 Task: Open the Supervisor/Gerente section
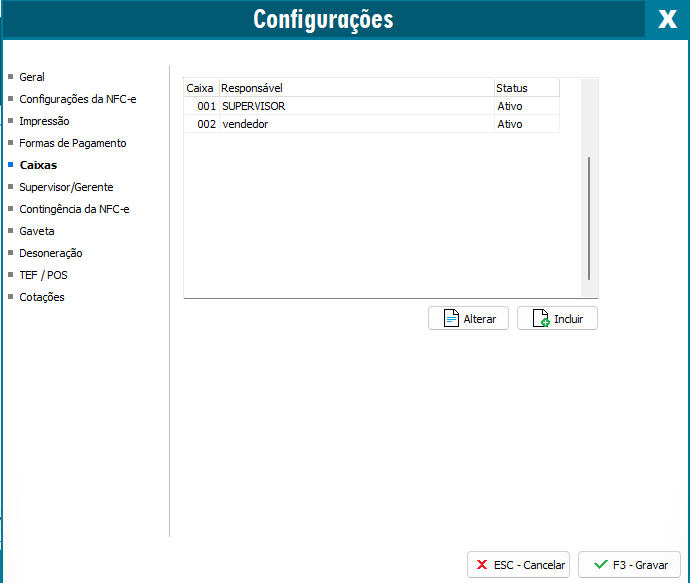pos(66,187)
